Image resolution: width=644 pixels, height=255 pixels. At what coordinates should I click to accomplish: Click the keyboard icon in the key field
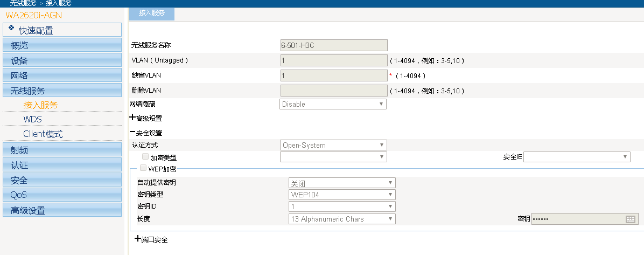631,219
